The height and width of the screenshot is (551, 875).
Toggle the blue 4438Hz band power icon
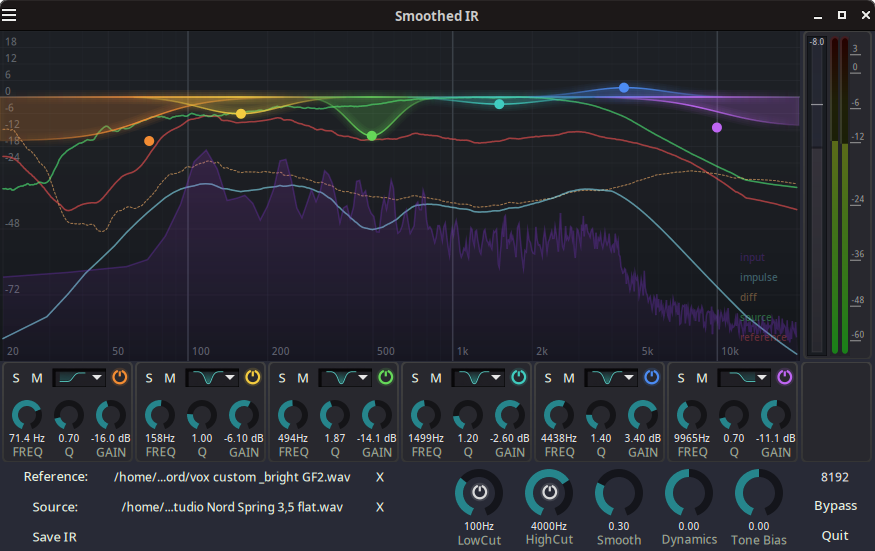(x=651, y=377)
